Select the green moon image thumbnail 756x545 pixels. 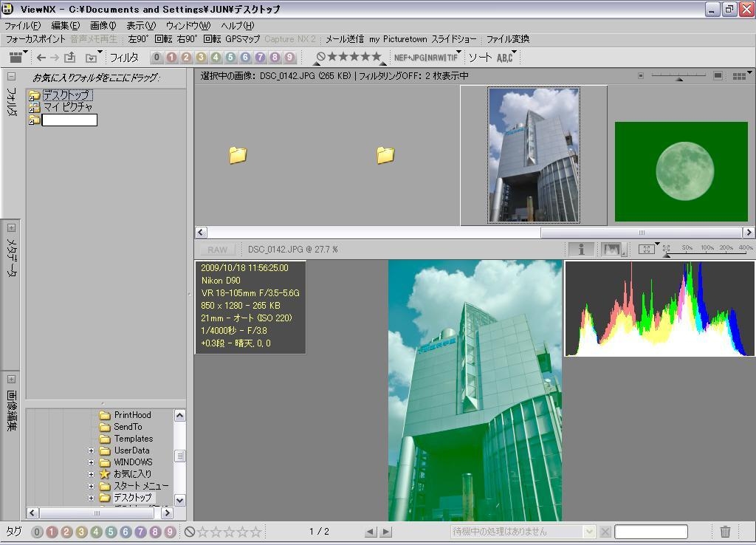[681, 171]
